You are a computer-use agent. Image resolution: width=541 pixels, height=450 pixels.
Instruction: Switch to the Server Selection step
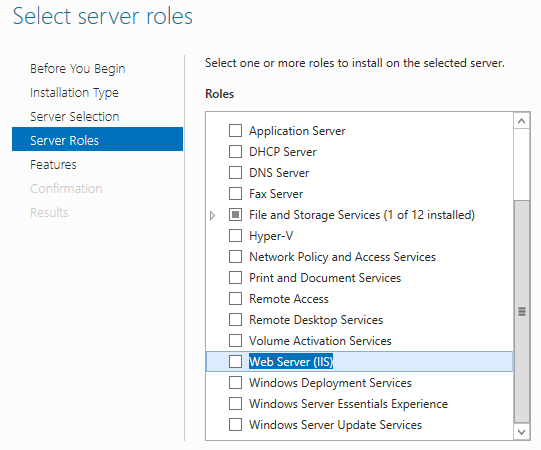75,117
